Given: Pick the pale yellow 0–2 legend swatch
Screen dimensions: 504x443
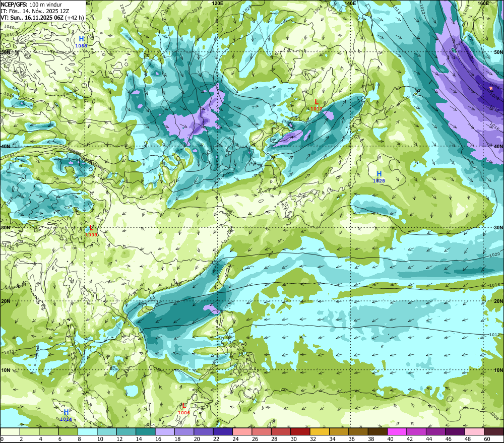Looking at the screenshot, I should click(10, 431).
